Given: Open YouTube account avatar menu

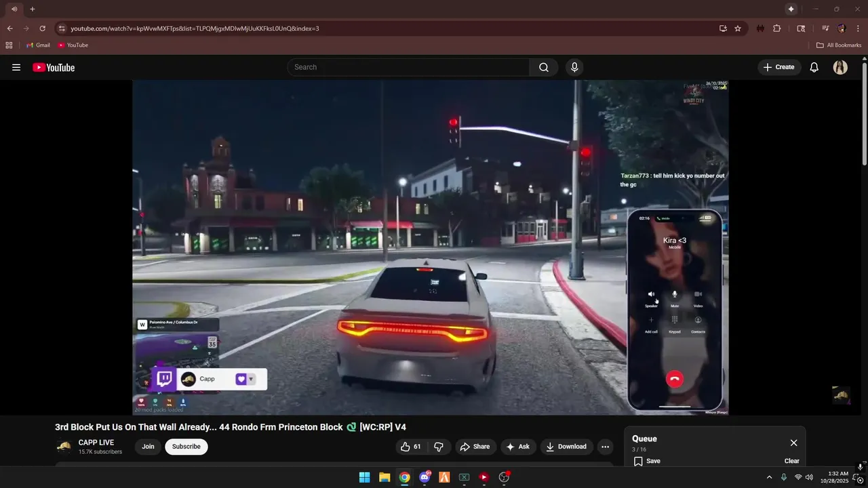Looking at the screenshot, I should pyautogui.click(x=840, y=67).
